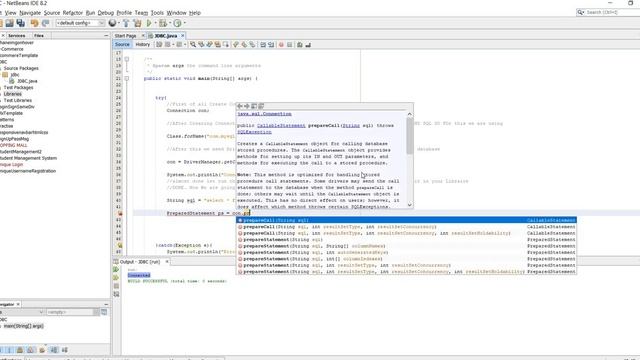Select the Libraries node in project tree

[x=13, y=94]
